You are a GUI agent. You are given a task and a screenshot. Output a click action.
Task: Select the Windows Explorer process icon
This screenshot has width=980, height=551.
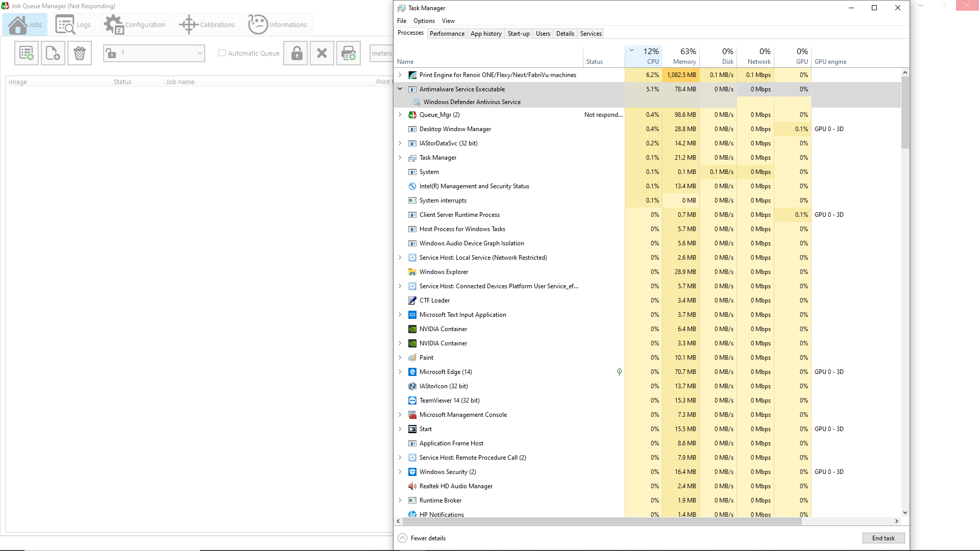412,272
